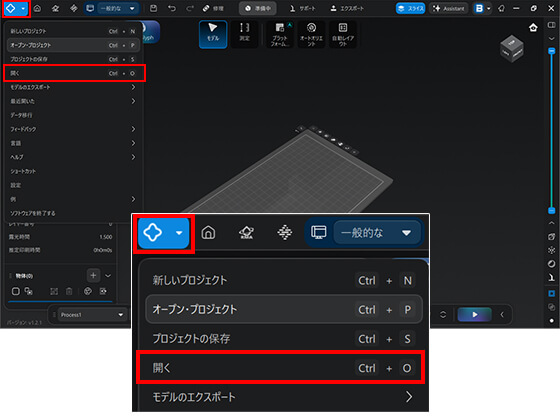Open the サポート support tool
The width and height of the screenshot is (560, 420).
(x=302, y=8)
